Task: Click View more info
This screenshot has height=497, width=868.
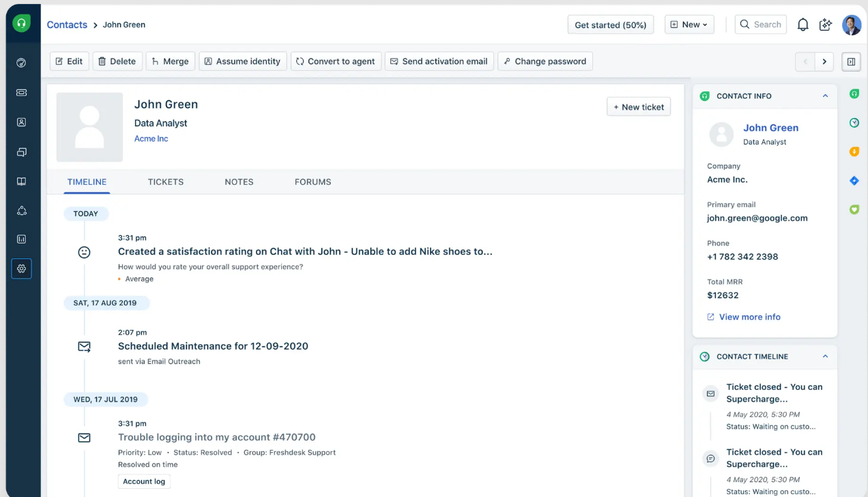Action: point(743,317)
